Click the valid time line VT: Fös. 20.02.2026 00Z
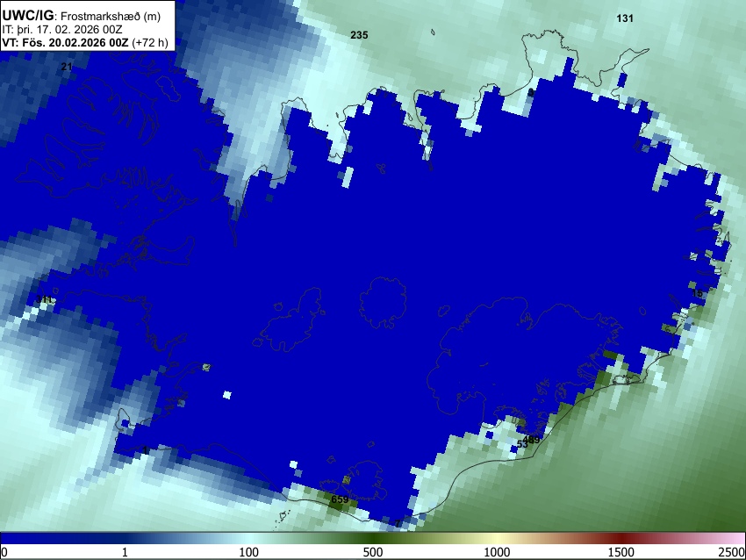This screenshot has width=746, height=560. click(x=65, y=42)
